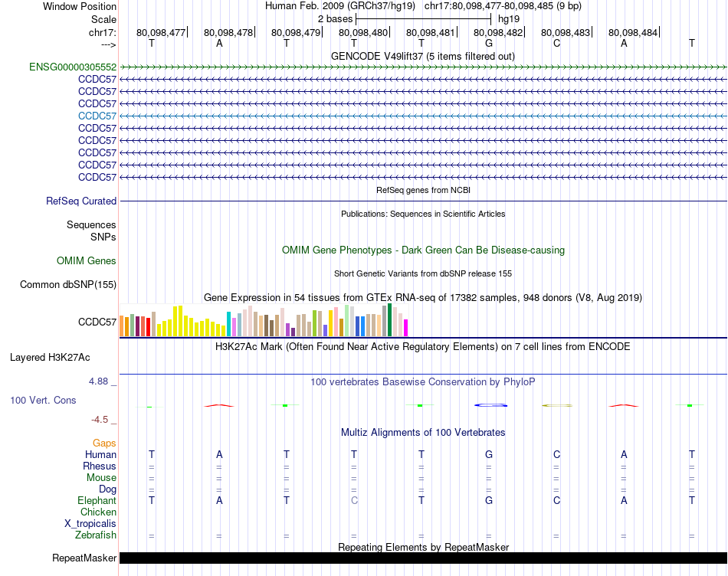Click the Sequences track label
Screen dimensions: 728x576
[91, 224]
